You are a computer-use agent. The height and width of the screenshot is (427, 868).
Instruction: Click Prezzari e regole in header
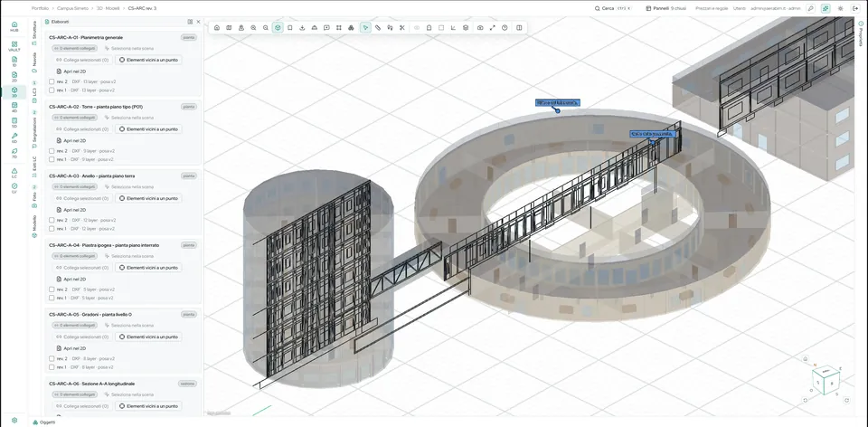[x=712, y=8]
